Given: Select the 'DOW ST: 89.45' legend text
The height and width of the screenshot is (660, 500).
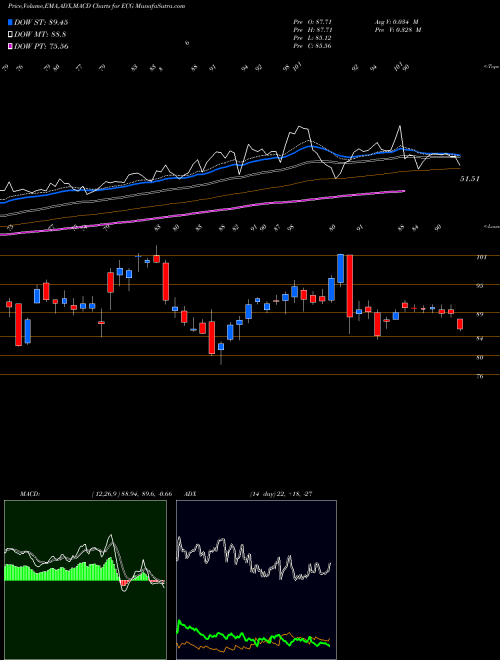Looking at the screenshot, I should click(41, 23).
